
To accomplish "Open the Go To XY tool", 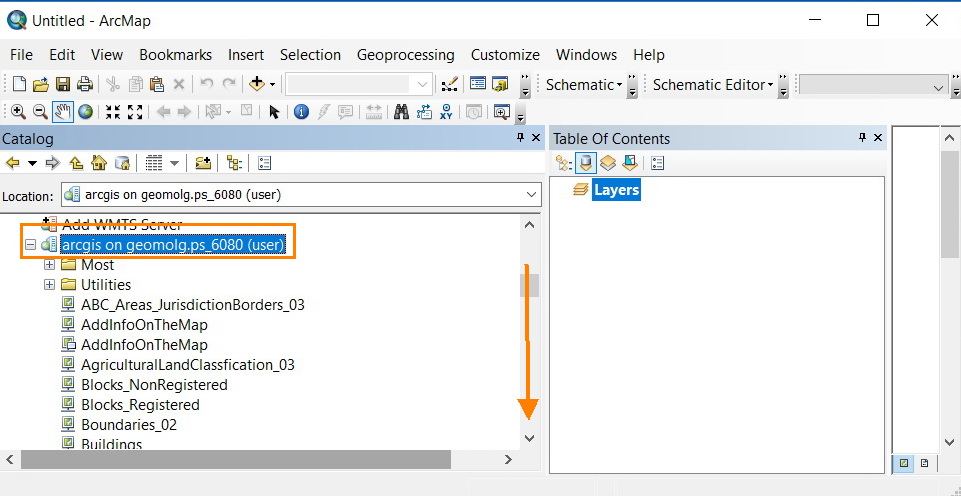I will point(446,112).
